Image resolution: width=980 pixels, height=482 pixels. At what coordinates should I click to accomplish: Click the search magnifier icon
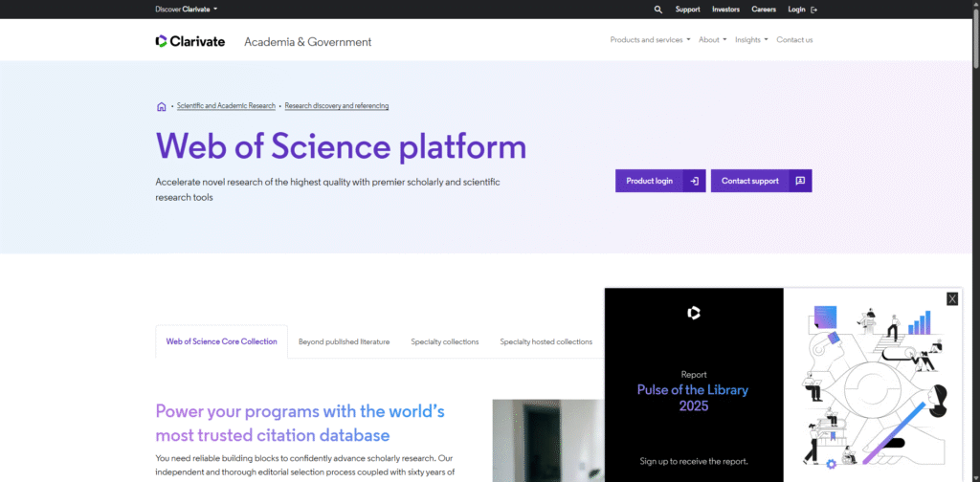click(x=657, y=10)
